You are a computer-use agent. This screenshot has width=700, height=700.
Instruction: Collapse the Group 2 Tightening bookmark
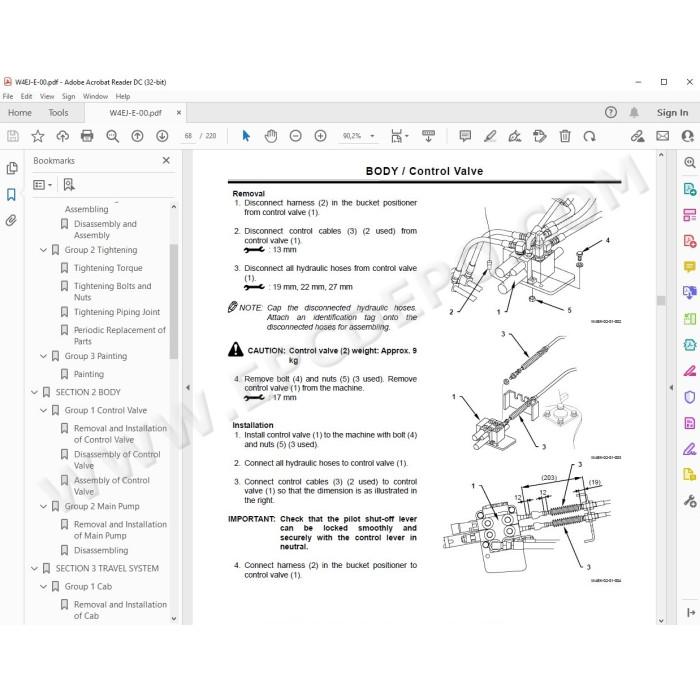pos(43,250)
